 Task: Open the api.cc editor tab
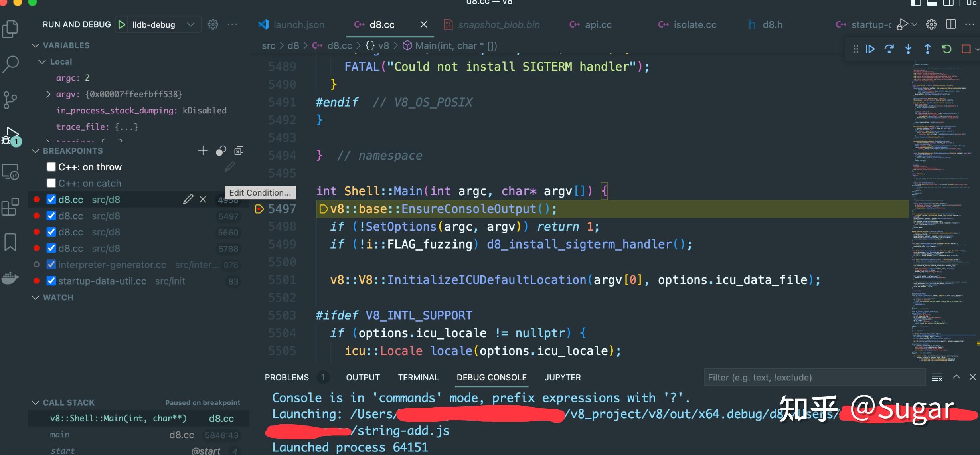pyautogui.click(x=598, y=24)
